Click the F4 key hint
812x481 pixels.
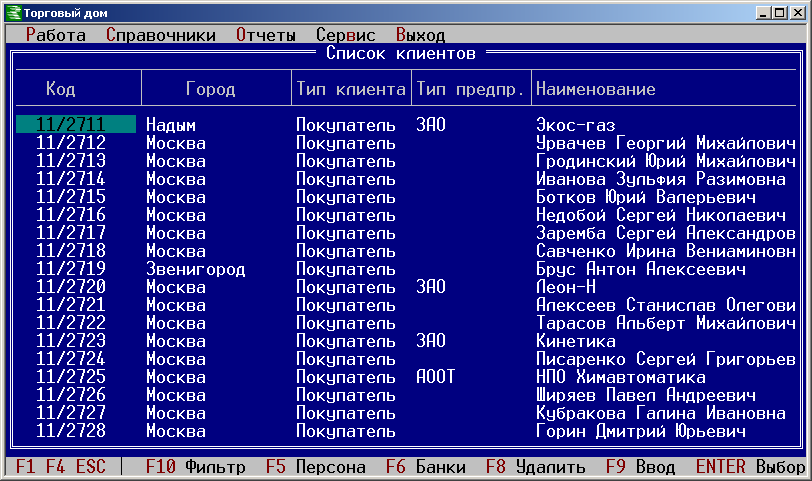[x=55, y=467]
